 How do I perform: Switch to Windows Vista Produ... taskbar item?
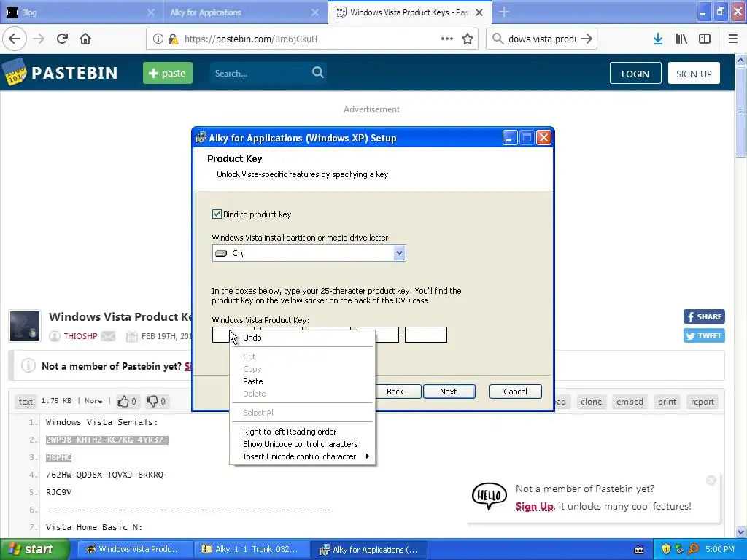[x=135, y=549]
